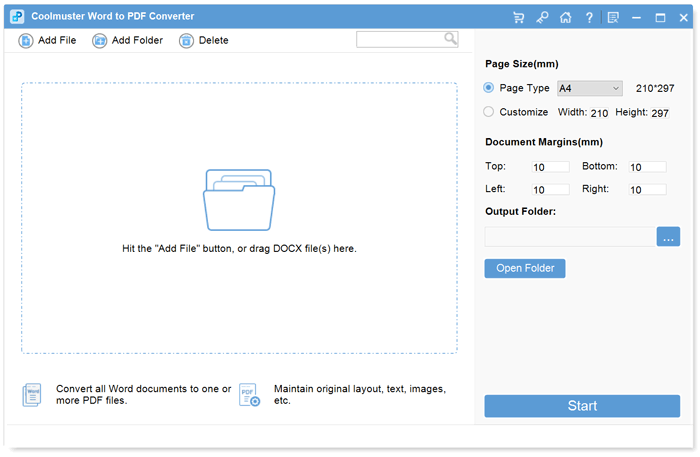Open the shopping cart purchase icon
Viewport: 700px width, 457px height.
tap(518, 17)
